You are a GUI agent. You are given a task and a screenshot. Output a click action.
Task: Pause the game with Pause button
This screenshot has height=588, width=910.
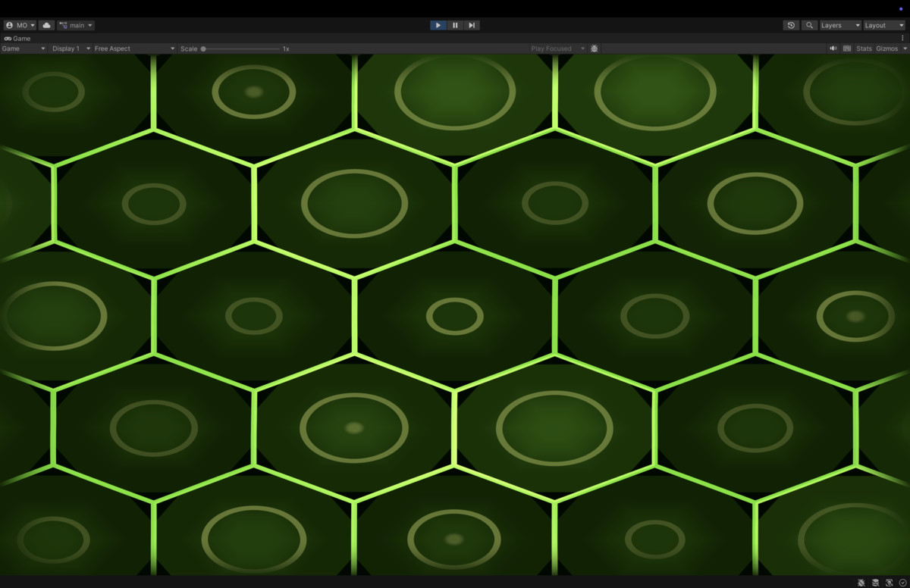[455, 25]
